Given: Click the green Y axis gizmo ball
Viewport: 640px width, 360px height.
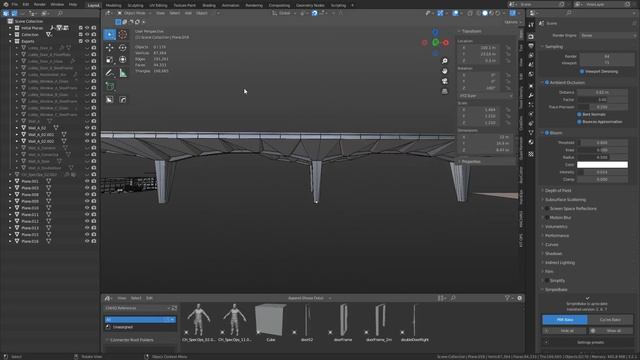Looking at the screenshot, I should coord(436,42).
